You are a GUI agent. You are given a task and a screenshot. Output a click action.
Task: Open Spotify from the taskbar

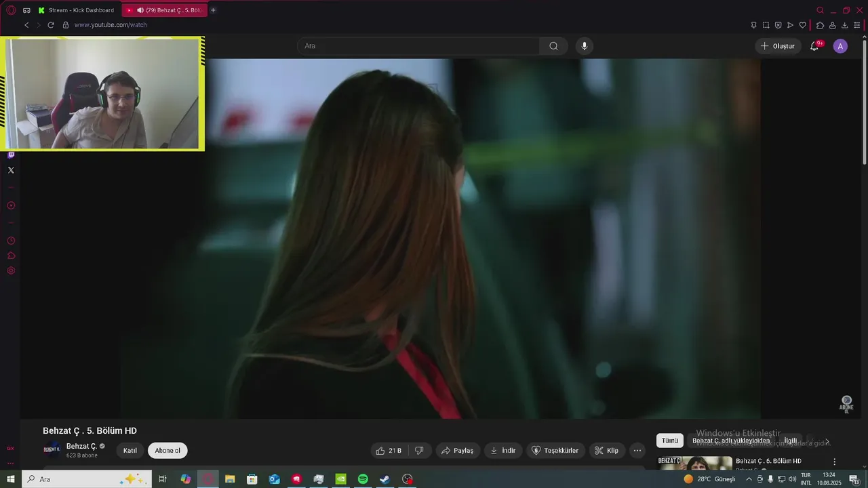tap(363, 479)
